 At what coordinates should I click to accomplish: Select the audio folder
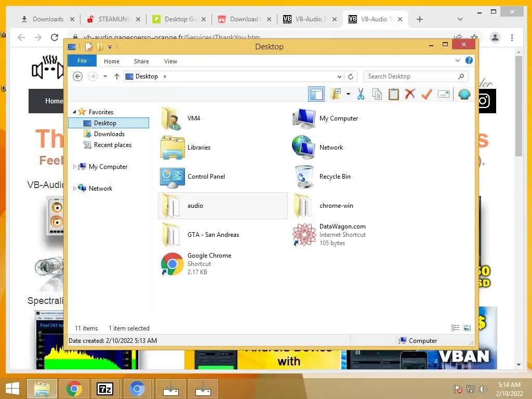(222, 206)
